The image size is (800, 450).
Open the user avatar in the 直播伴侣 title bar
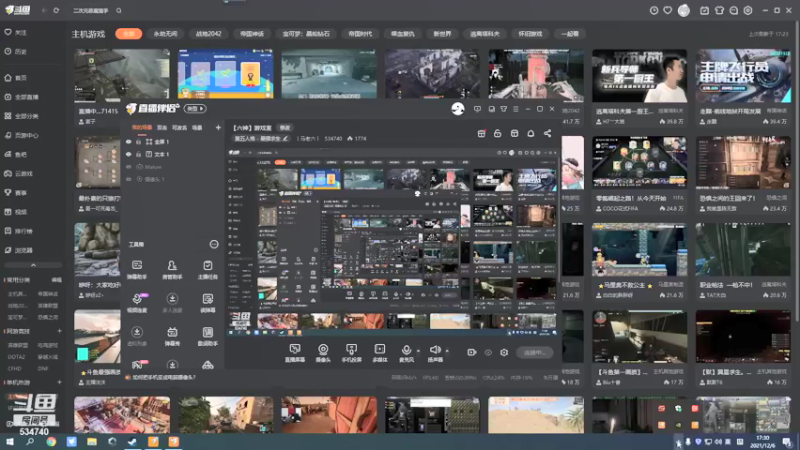pos(458,109)
